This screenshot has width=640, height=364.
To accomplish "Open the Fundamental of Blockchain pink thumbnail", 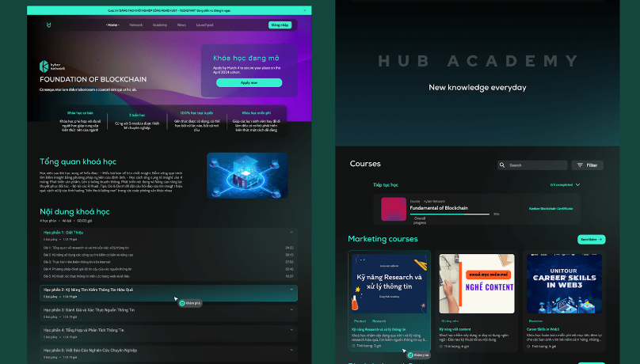I will [x=394, y=209].
